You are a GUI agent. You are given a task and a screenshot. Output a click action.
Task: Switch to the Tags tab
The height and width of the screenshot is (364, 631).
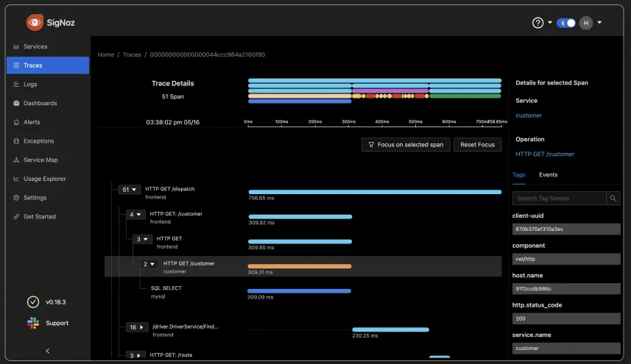[x=519, y=175]
